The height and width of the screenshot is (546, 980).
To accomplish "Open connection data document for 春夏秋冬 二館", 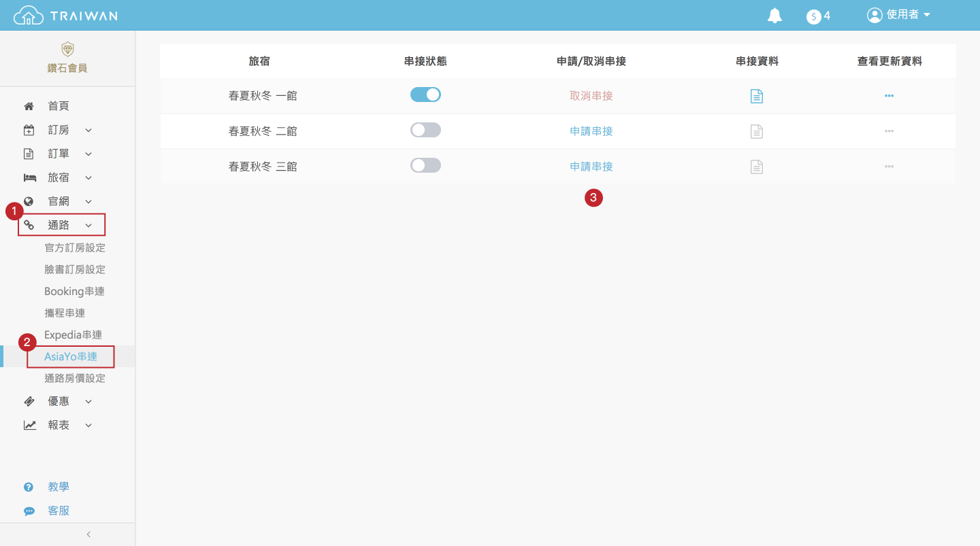I will click(x=756, y=131).
